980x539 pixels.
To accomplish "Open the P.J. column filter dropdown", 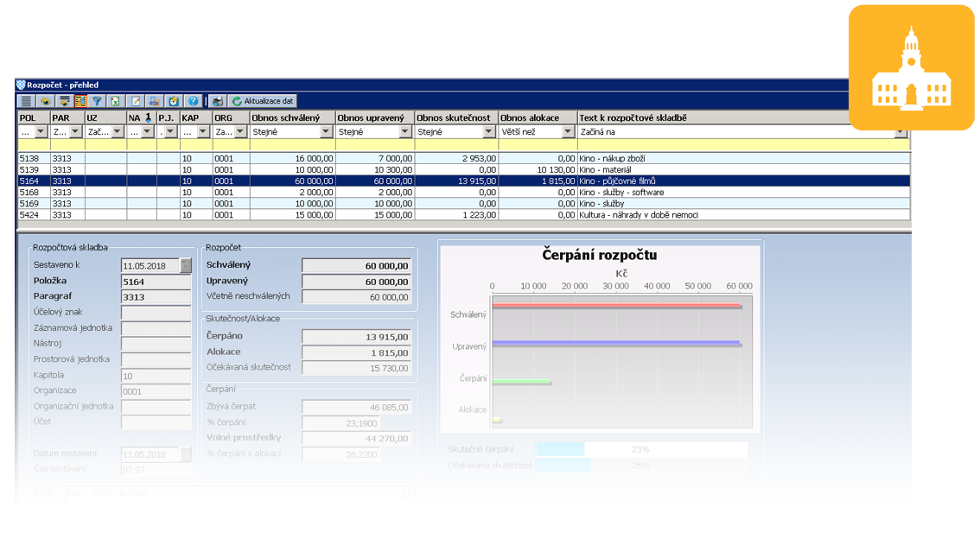I will click(171, 132).
